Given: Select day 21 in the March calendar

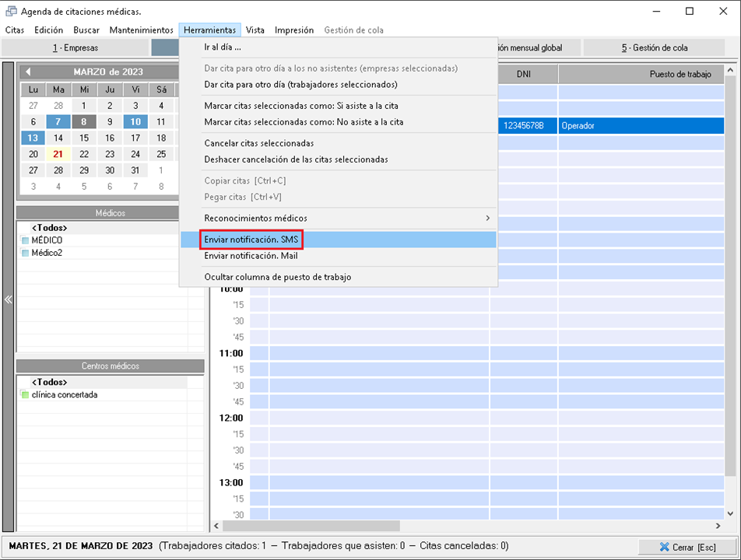Looking at the screenshot, I should click(x=58, y=154).
